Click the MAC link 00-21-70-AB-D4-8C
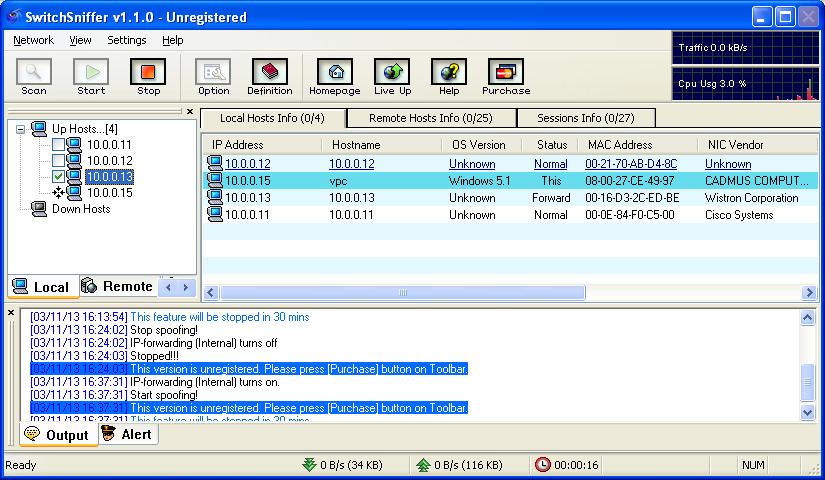 [x=631, y=164]
